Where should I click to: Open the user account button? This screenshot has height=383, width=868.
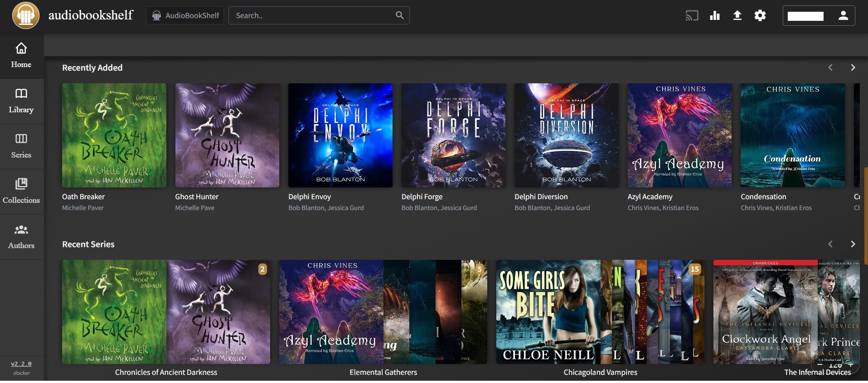819,16
